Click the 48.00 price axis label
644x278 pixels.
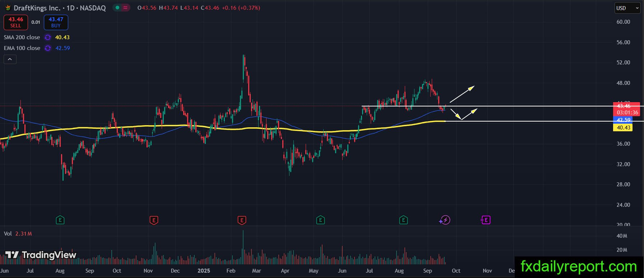click(x=623, y=83)
